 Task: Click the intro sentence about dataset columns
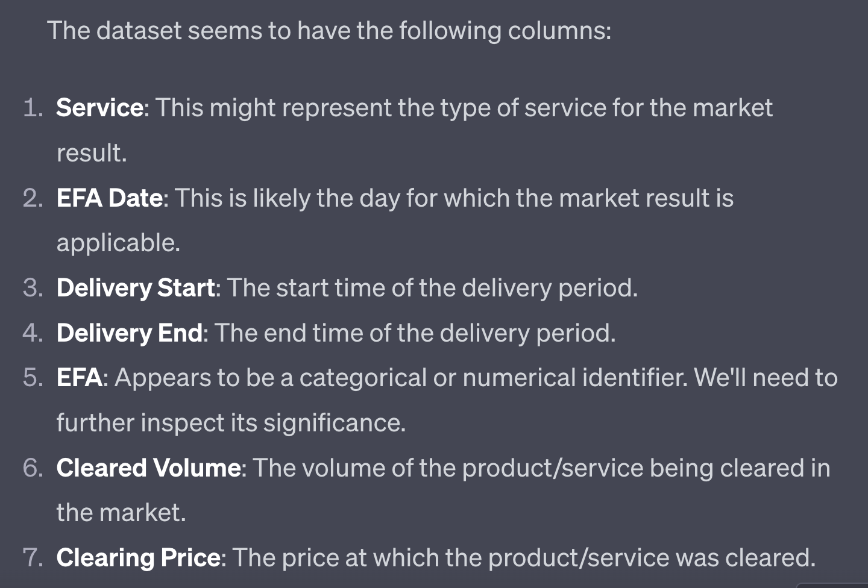[329, 31]
